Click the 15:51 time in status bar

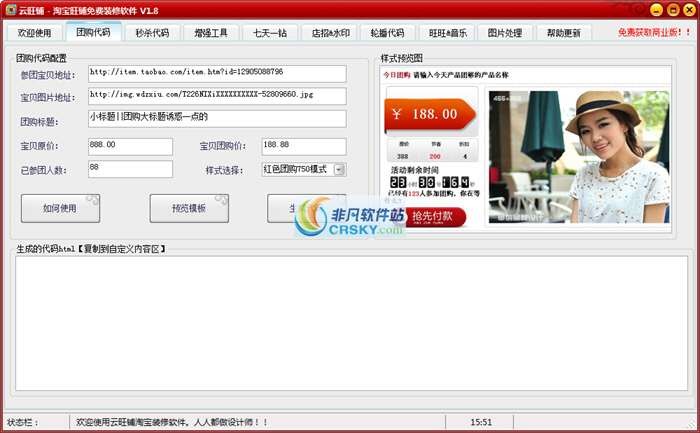click(481, 422)
